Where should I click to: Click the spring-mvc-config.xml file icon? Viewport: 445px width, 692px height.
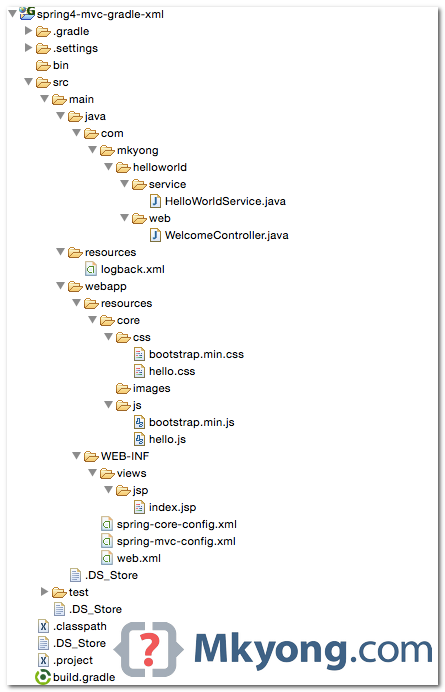pos(107,541)
